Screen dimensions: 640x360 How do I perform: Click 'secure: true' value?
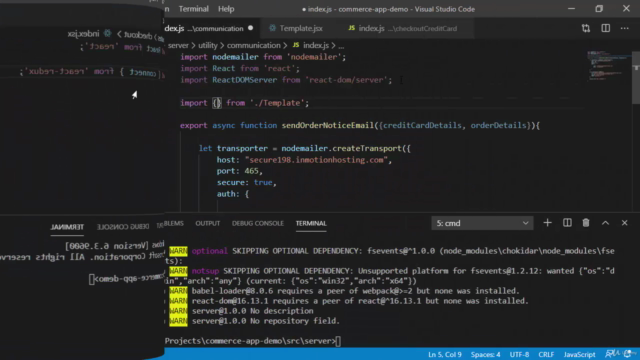[x=263, y=182]
